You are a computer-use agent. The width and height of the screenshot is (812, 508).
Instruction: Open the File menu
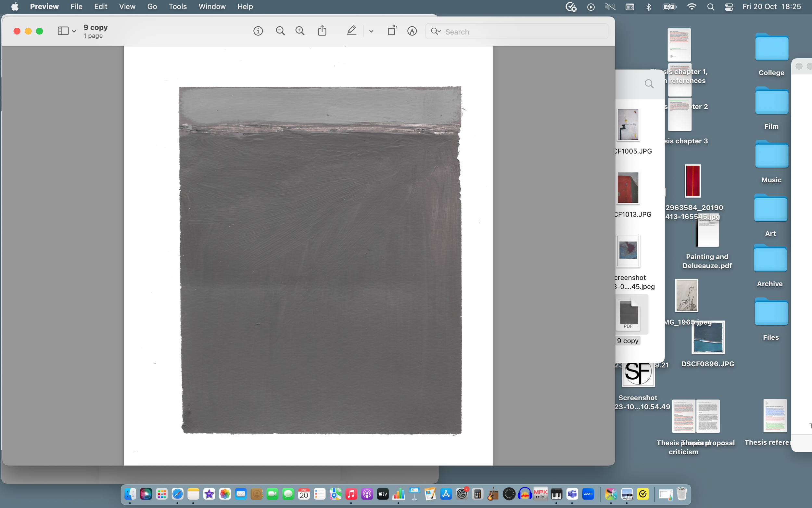coord(76,7)
